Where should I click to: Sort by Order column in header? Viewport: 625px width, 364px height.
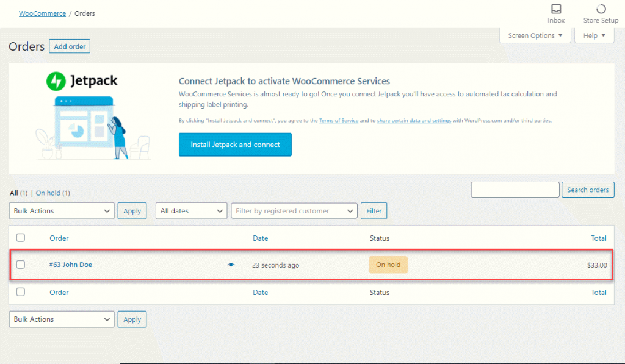pyautogui.click(x=59, y=238)
